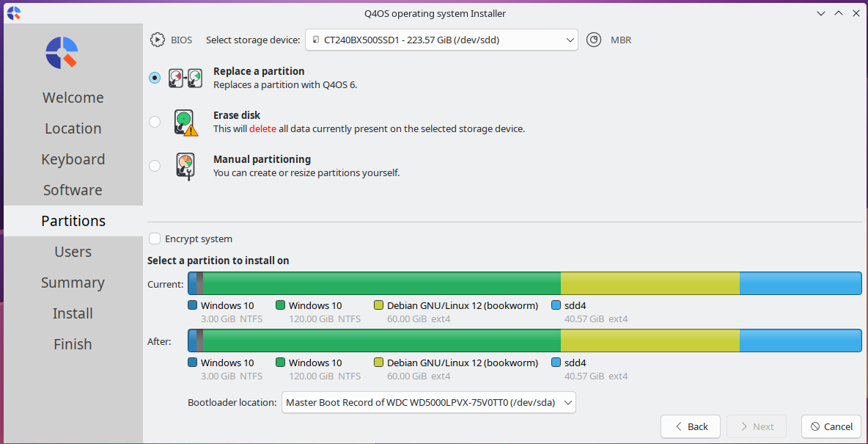
Task: Cancel the installation
Action: 831,426
